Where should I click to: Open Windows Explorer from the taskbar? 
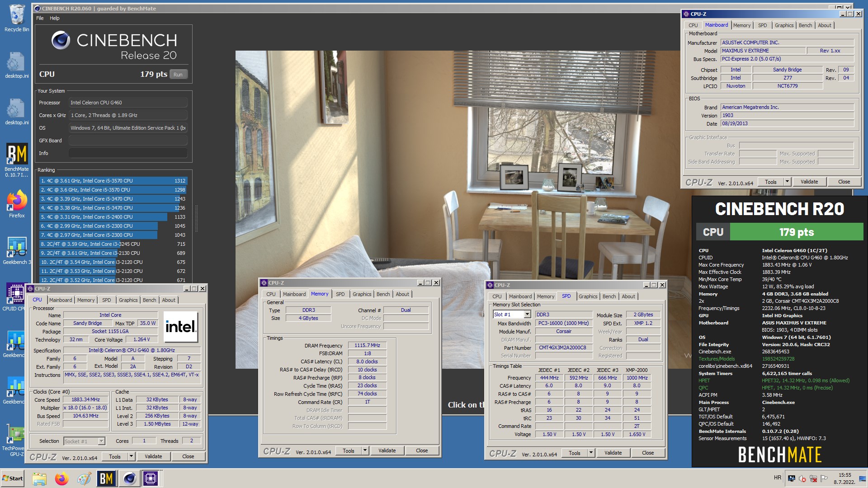click(39, 479)
